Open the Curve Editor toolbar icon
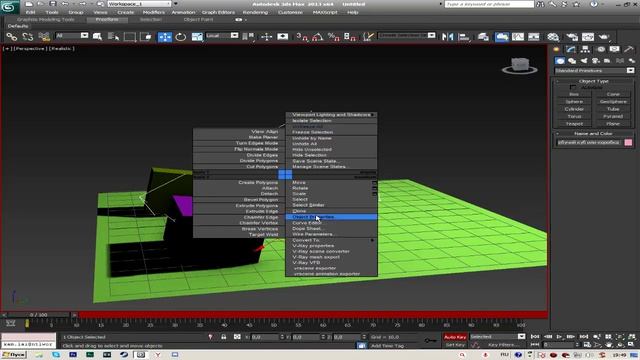This screenshot has width=640, height=360. pyautogui.click(x=518, y=37)
